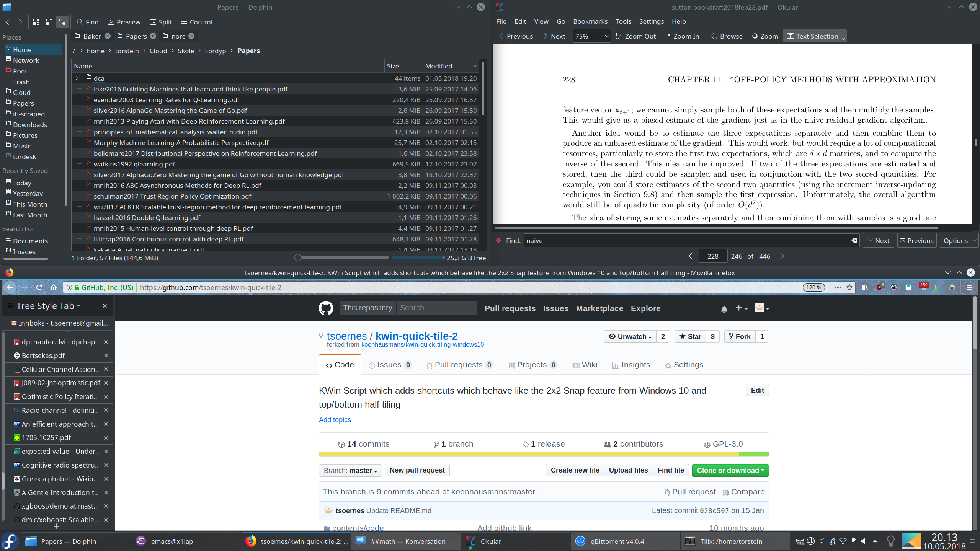Go to Firefox home page
The image size is (980, 551).
[54, 287]
